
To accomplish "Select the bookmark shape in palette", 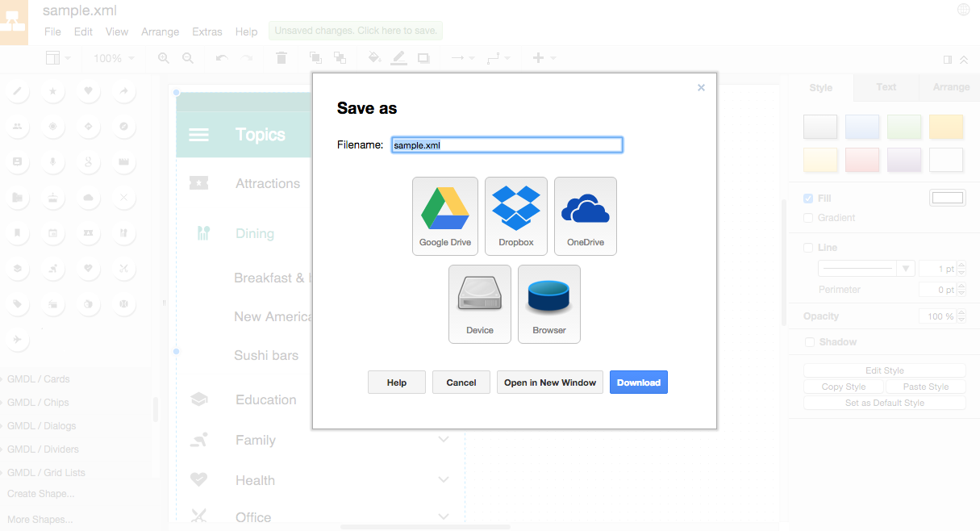I will pyautogui.click(x=18, y=233).
